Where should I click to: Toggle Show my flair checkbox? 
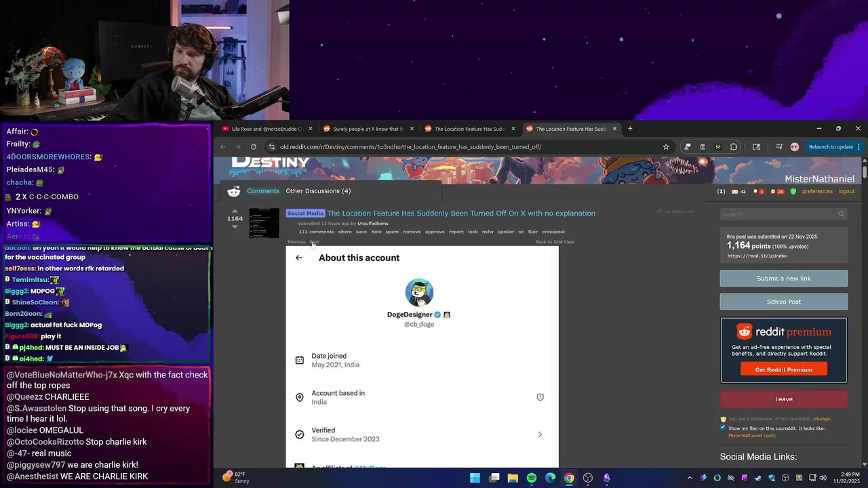pos(723,428)
